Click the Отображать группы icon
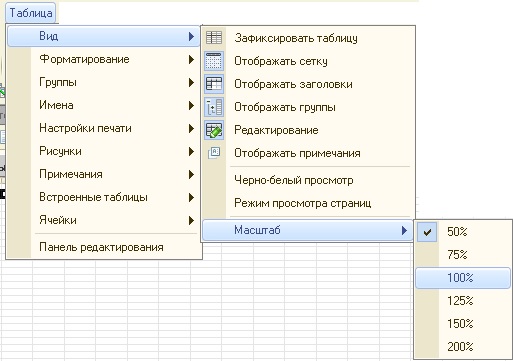 [214, 107]
